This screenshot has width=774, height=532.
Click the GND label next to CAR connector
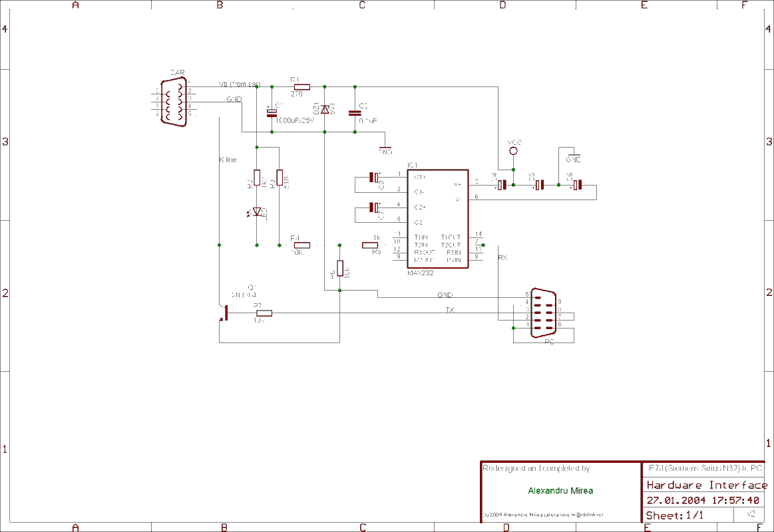click(234, 99)
